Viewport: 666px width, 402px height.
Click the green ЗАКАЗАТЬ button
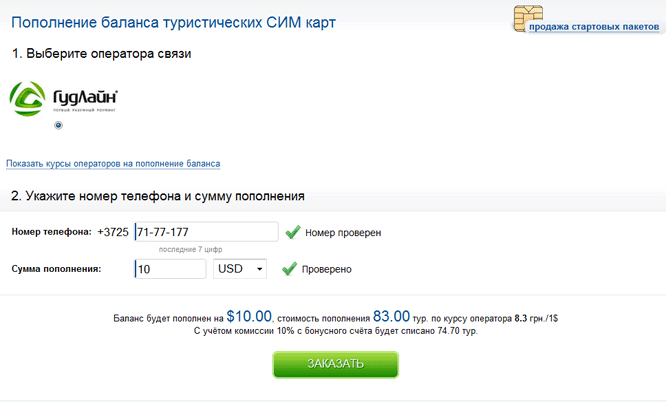pyautogui.click(x=336, y=364)
